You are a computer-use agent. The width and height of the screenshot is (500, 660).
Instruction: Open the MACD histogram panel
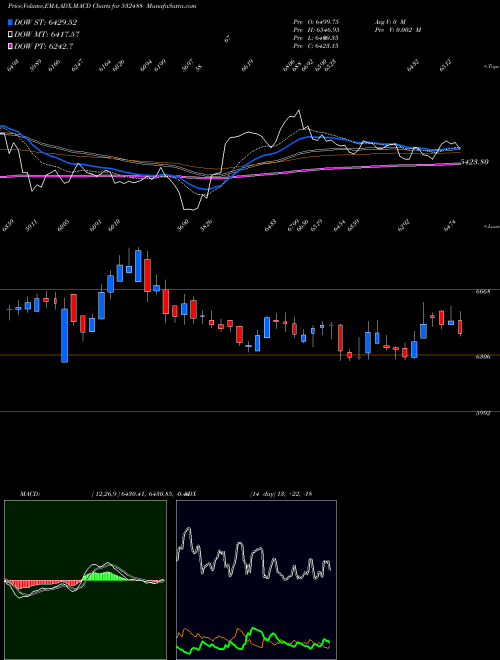85,580
